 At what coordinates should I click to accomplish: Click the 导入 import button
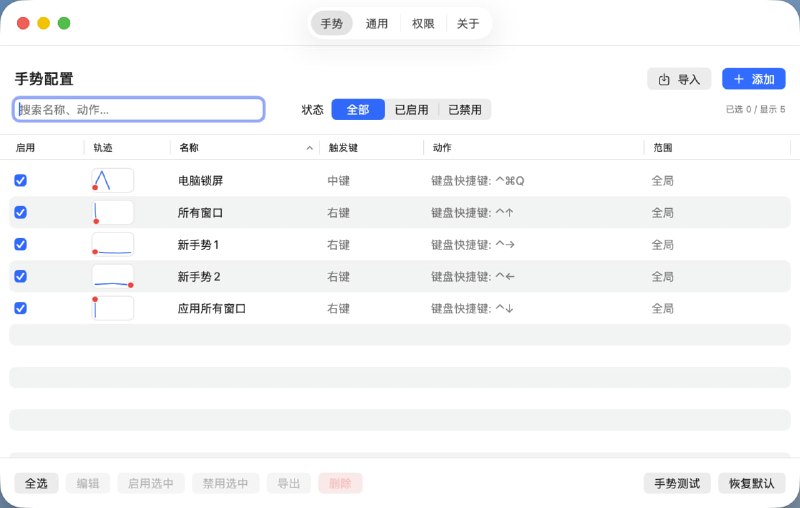coord(679,79)
